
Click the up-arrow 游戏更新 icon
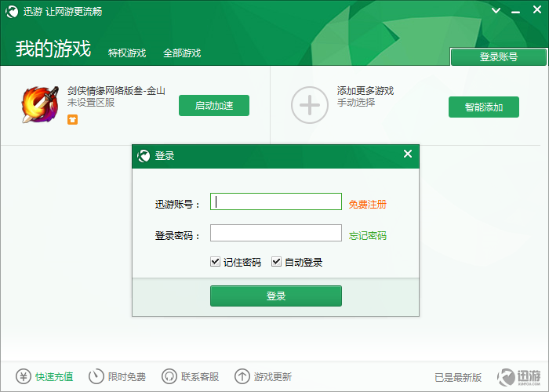[x=242, y=376]
